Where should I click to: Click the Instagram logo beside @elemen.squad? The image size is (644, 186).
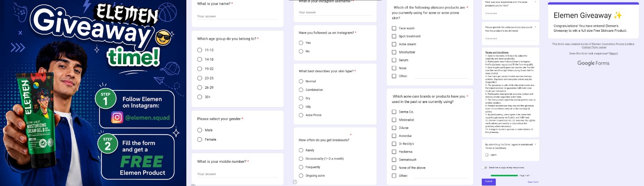click(117, 117)
